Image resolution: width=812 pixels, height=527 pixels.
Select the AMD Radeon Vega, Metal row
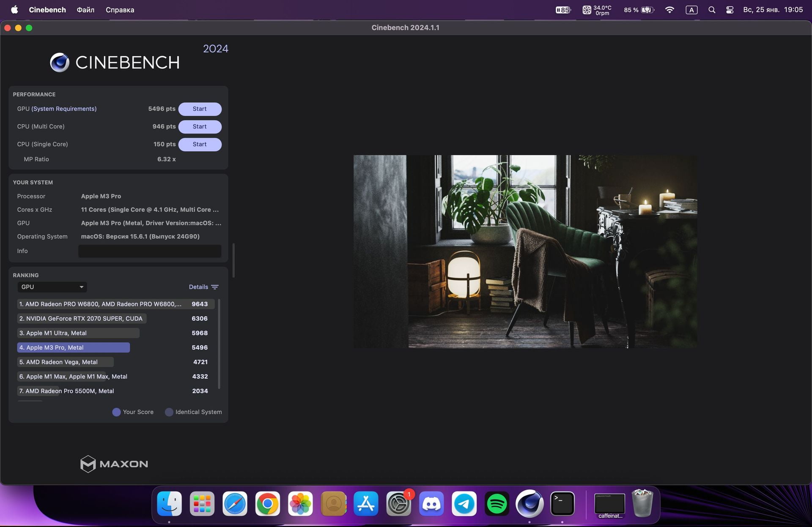pyautogui.click(x=116, y=362)
